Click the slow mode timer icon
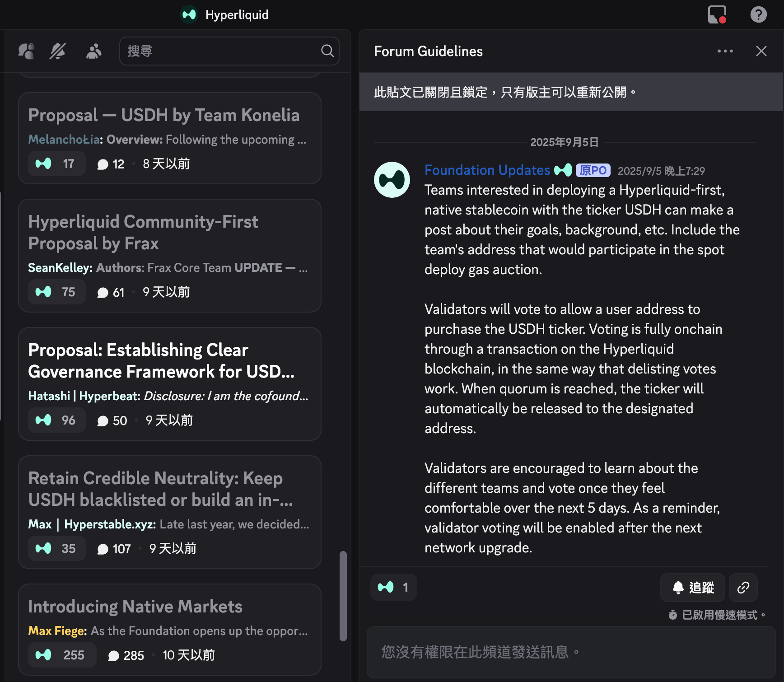 [x=673, y=615]
